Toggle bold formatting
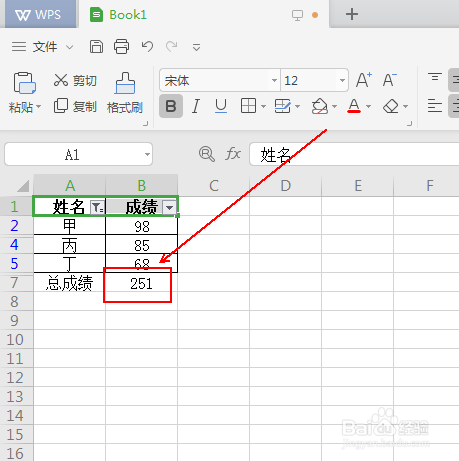The image size is (459, 461). point(171,106)
